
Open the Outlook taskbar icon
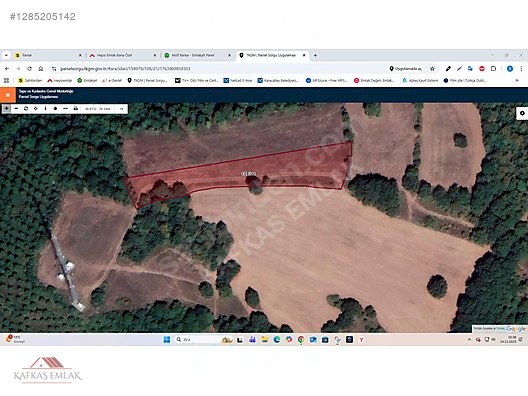313,339
